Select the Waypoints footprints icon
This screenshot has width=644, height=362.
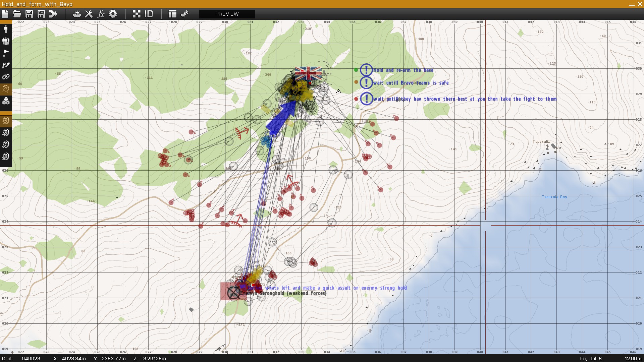click(6, 65)
